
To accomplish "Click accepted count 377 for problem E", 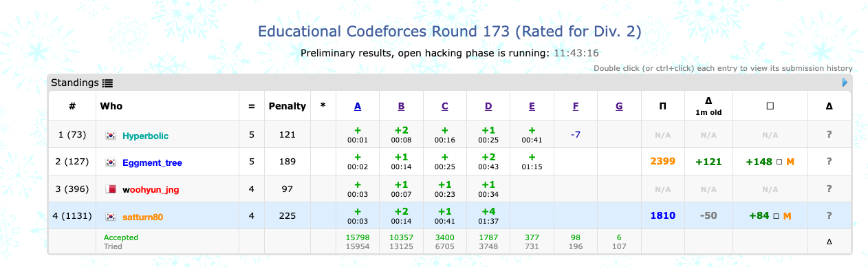I will [532, 237].
